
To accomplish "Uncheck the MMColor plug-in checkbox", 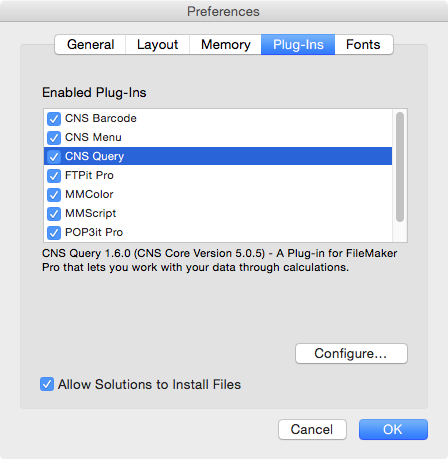I will [x=54, y=195].
